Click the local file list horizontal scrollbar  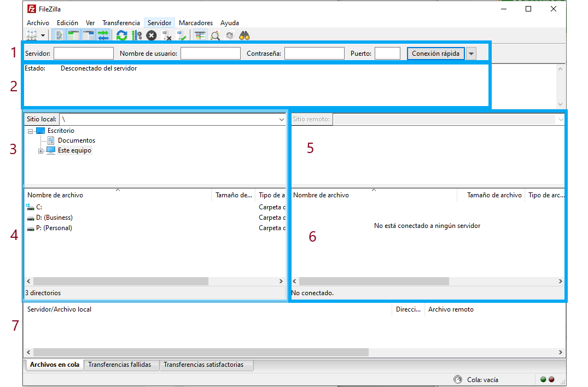point(120,281)
